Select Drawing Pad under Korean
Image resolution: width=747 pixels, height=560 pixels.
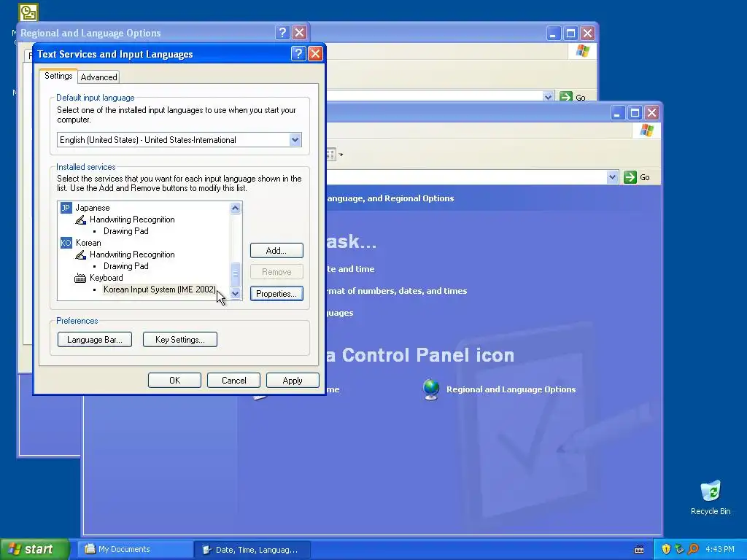pyautogui.click(x=126, y=266)
